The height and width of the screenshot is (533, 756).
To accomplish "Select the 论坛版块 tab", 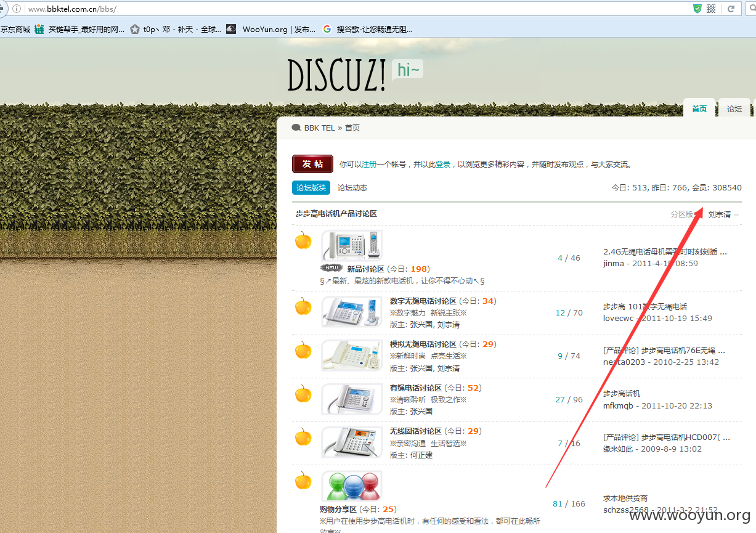I will click(x=311, y=188).
